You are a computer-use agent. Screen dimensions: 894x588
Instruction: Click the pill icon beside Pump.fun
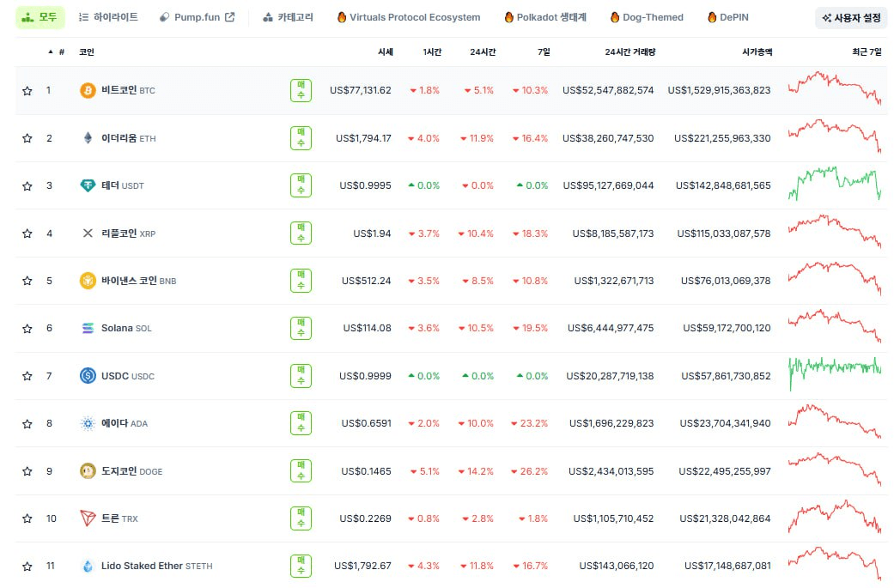tap(164, 18)
